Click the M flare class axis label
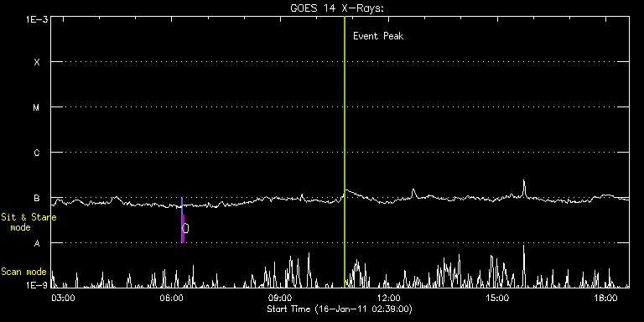 point(37,107)
